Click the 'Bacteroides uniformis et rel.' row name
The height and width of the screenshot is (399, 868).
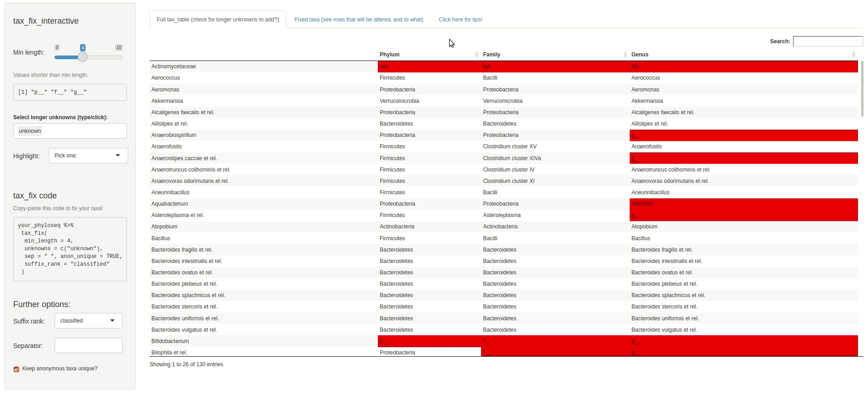click(185, 318)
